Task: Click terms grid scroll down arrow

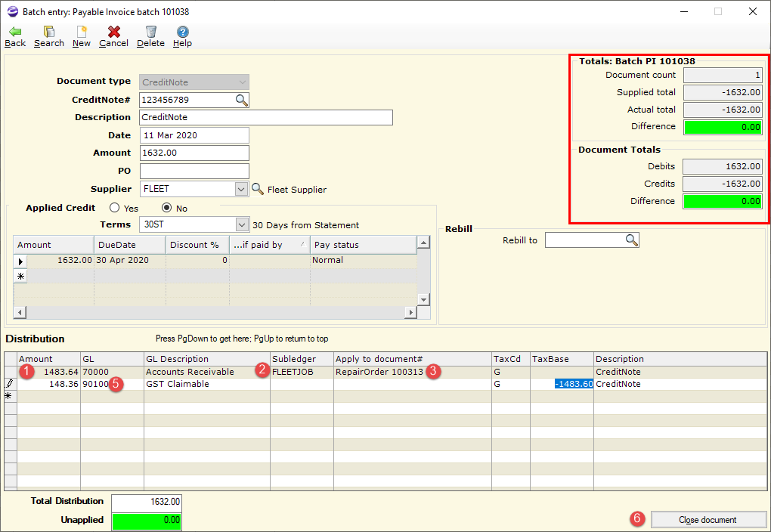Action: click(423, 299)
